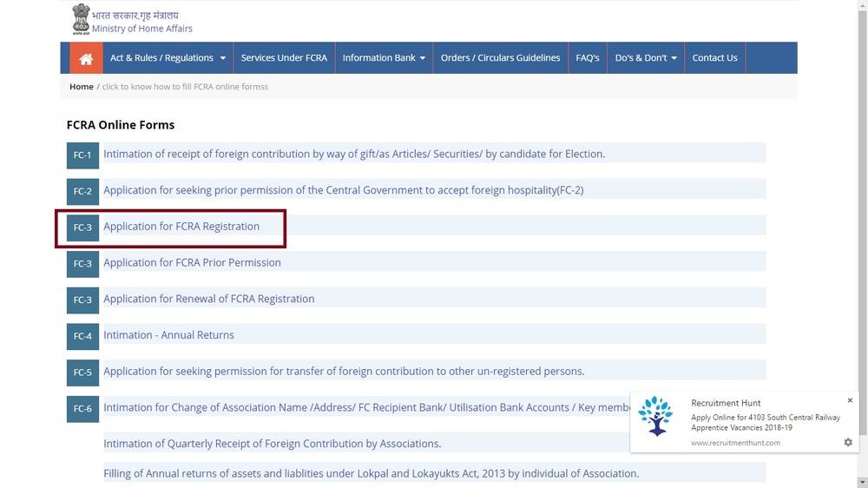Open Application for Renewal of FCRA Registration

208,299
